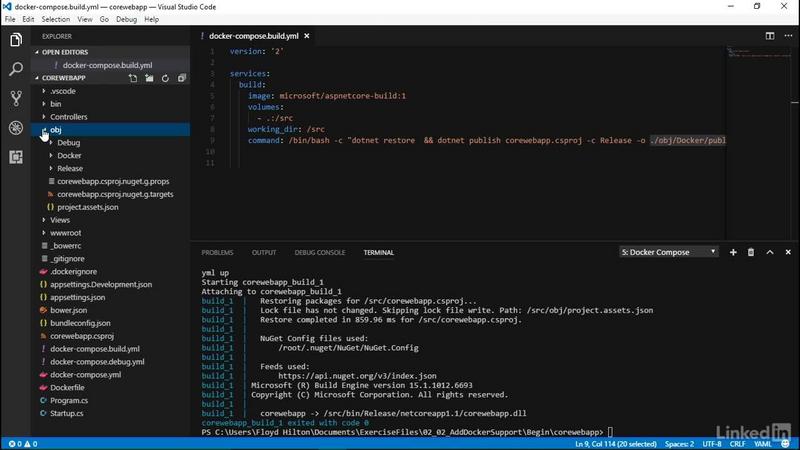Click the feedback smiley in status bar
The image size is (800, 450).
coord(785,444)
